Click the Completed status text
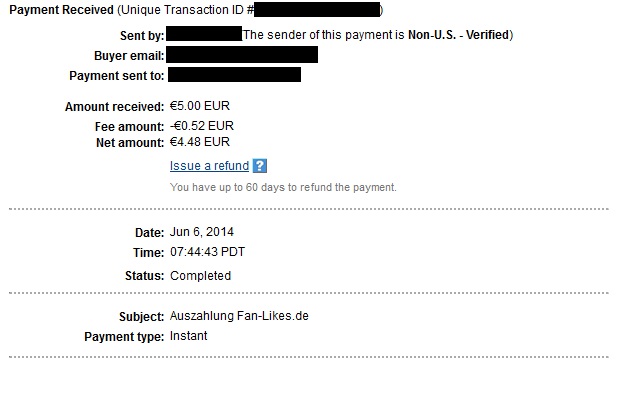Image resolution: width=619 pixels, height=416 pixels. click(x=200, y=275)
